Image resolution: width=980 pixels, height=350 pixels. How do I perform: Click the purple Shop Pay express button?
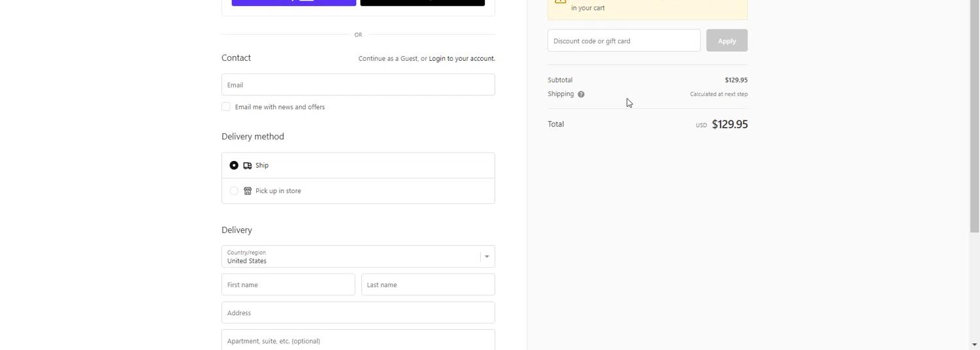pos(293,2)
